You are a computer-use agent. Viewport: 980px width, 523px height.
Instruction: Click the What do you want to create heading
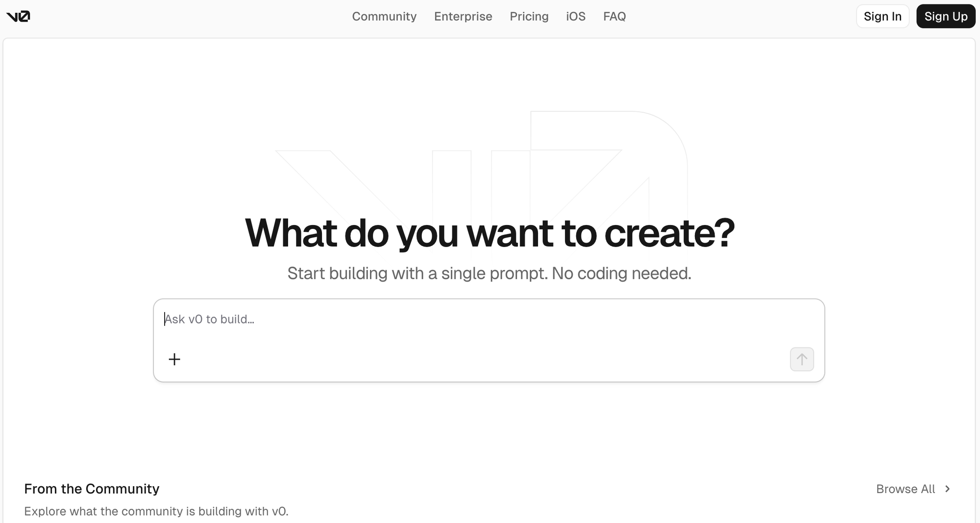click(x=490, y=233)
